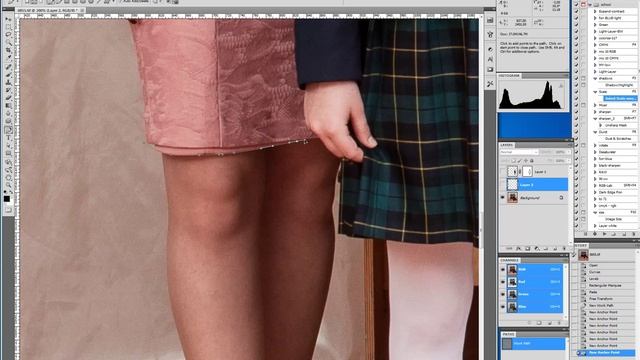Select the Lasso tool

click(x=8, y=35)
